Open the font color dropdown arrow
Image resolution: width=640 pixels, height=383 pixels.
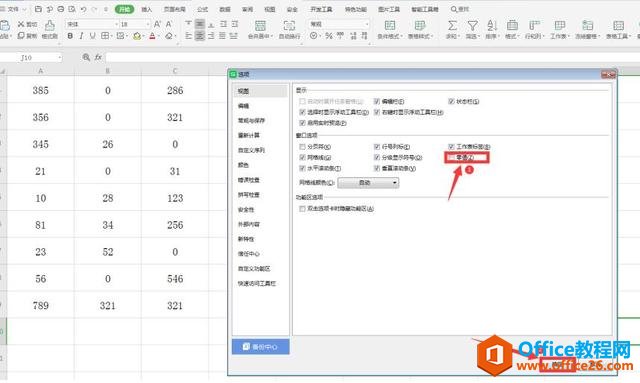(x=158, y=36)
